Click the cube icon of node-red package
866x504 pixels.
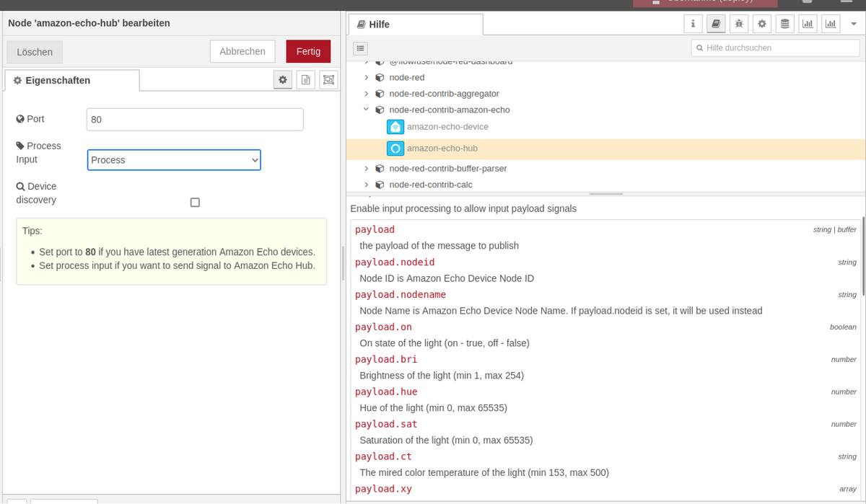click(x=380, y=77)
